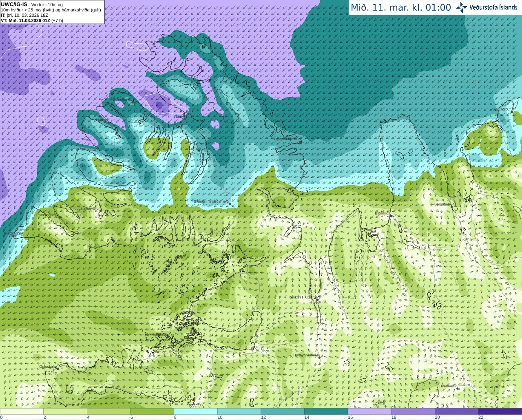Click the Holtavörðuheiði station label

(x=306, y=355)
